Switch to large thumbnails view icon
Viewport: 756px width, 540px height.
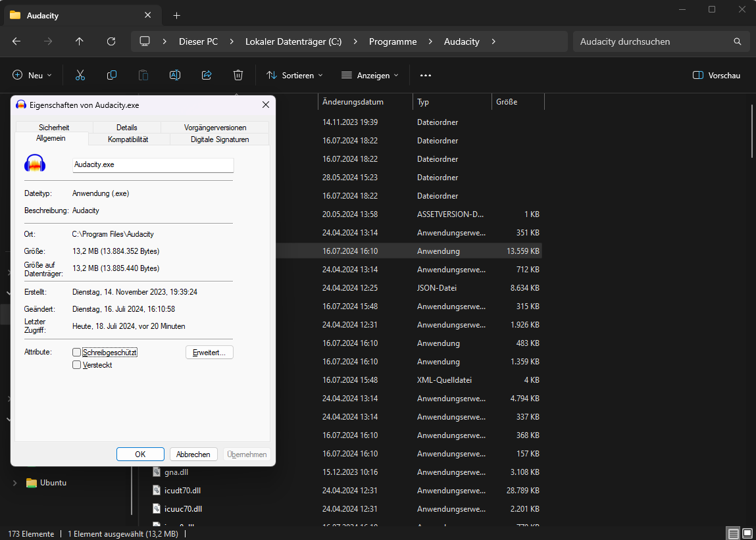pyautogui.click(x=747, y=533)
